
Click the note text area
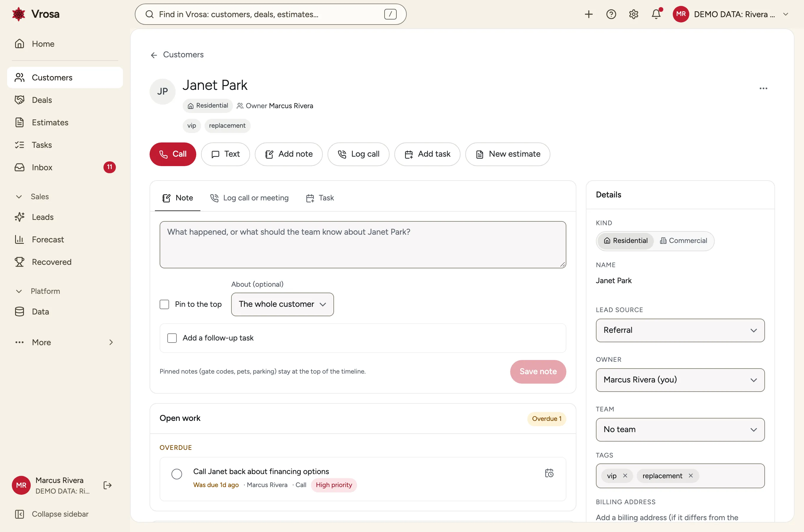(363, 245)
